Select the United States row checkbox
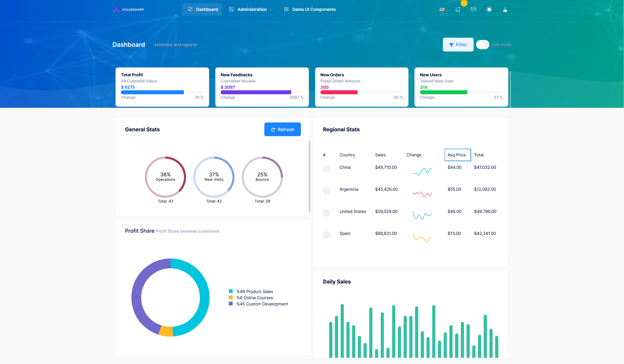The image size is (624, 364). pyautogui.click(x=326, y=213)
